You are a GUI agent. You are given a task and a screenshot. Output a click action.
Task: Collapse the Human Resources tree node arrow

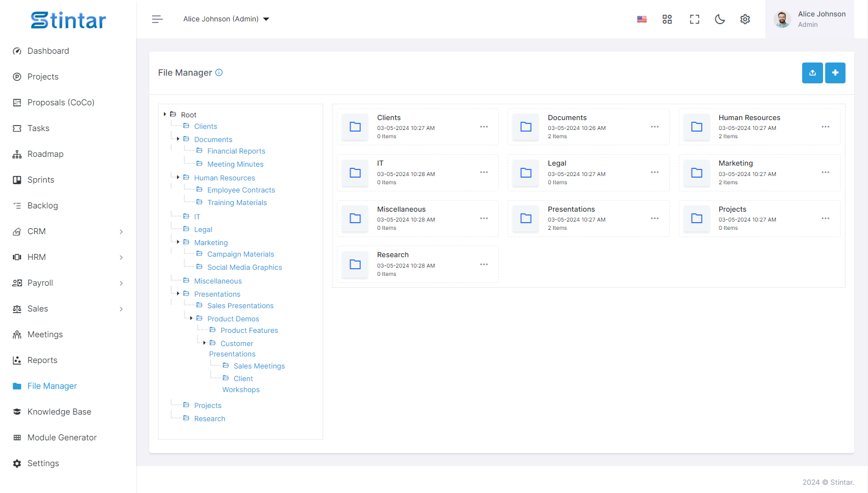178,177
